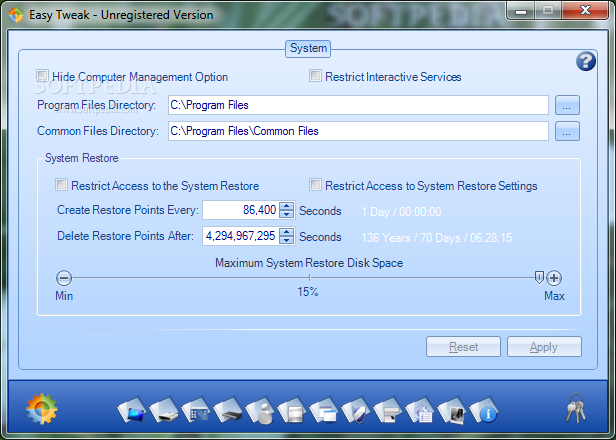Click the Reset button

(x=464, y=347)
